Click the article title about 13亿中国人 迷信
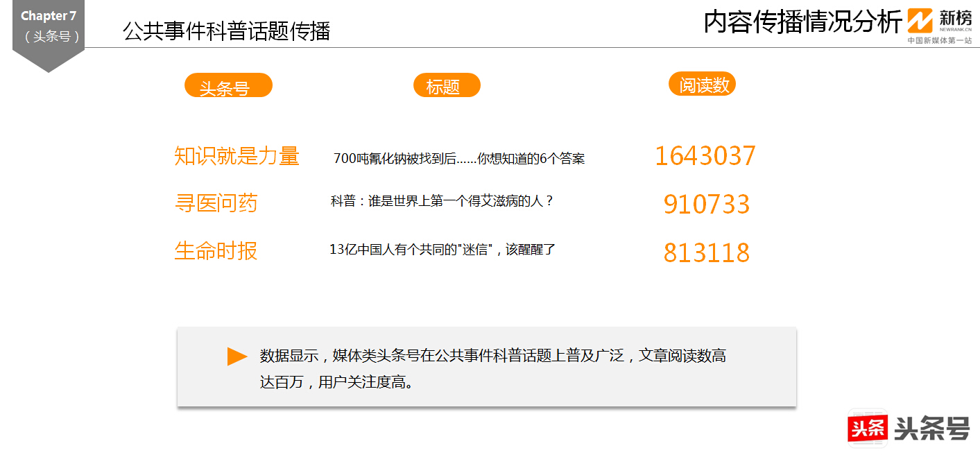This screenshot has height=457, width=980. click(x=442, y=250)
